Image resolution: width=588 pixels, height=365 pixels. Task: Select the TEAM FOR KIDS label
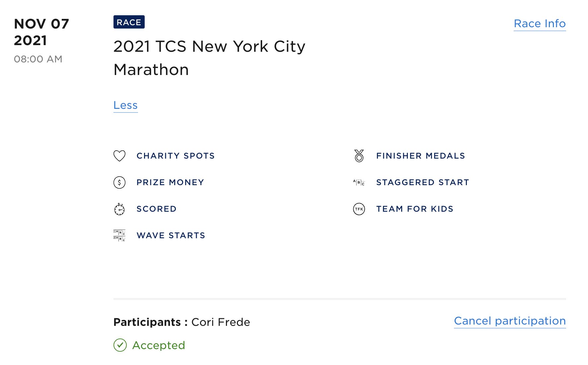pyautogui.click(x=415, y=209)
